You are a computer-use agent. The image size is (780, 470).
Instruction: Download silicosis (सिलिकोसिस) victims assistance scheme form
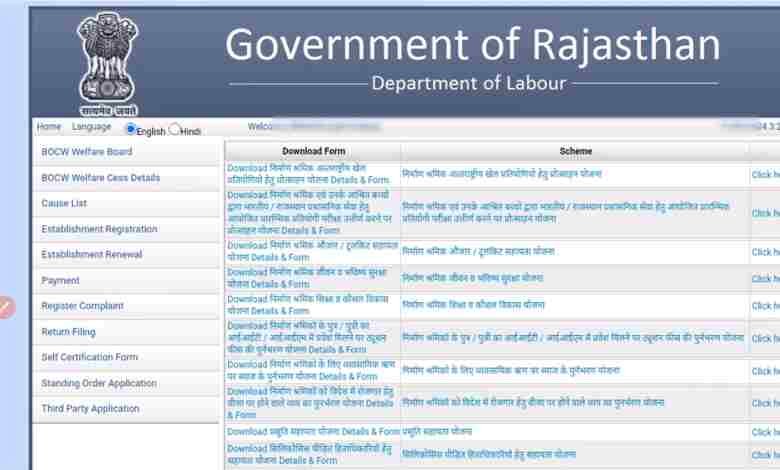tap(309, 455)
